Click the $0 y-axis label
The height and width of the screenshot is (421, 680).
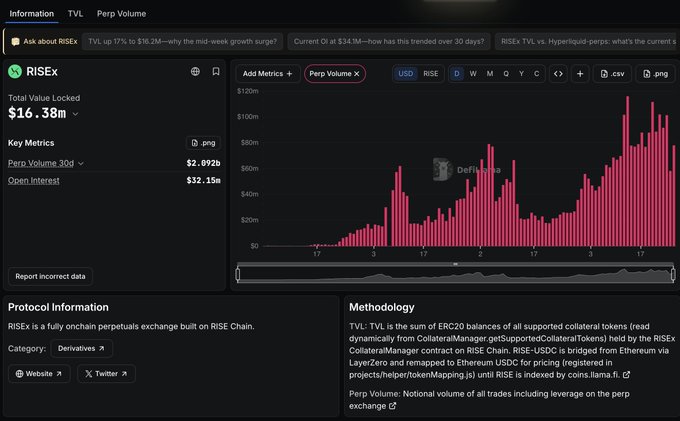(254, 246)
